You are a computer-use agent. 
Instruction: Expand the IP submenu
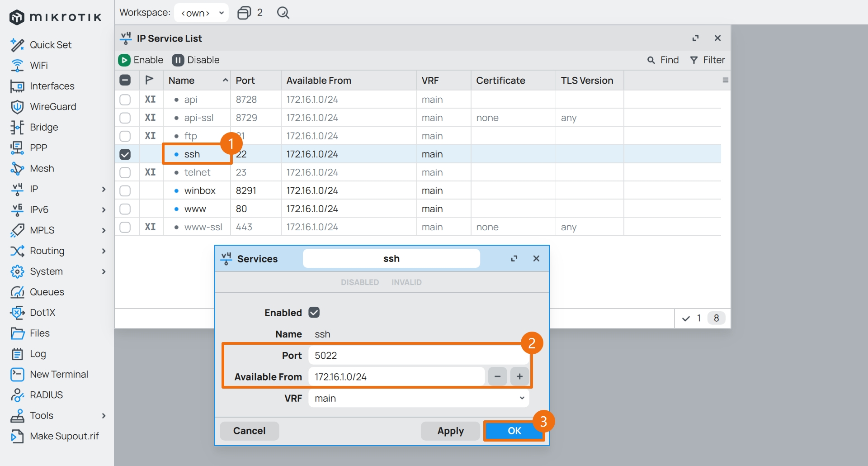point(104,189)
